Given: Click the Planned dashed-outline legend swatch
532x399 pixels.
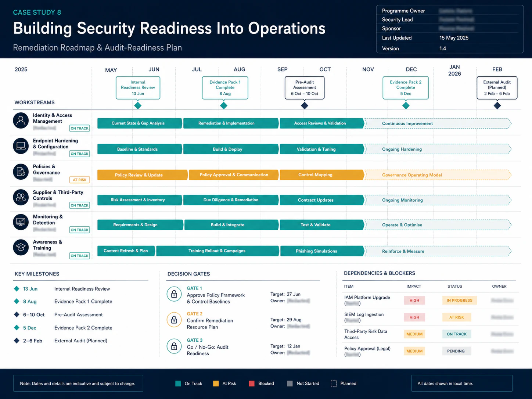Looking at the screenshot, I should coord(334,384).
